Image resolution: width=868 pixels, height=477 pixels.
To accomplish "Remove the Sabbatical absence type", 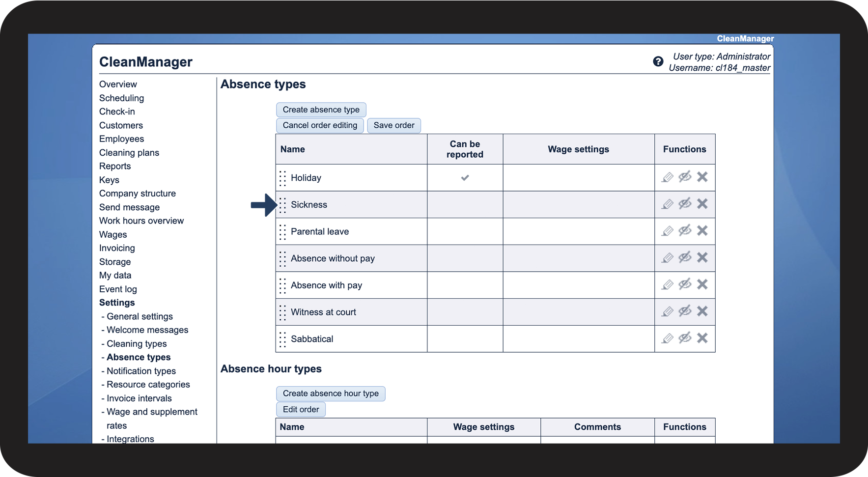I will tap(702, 338).
